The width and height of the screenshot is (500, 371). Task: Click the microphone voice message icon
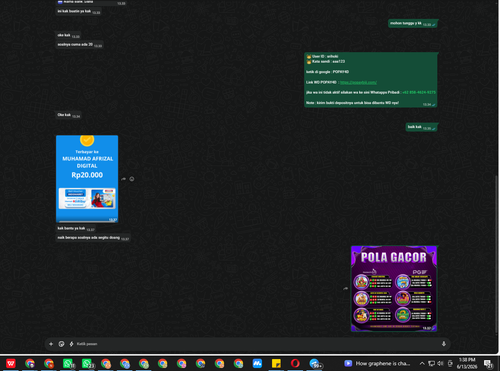point(444,344)
